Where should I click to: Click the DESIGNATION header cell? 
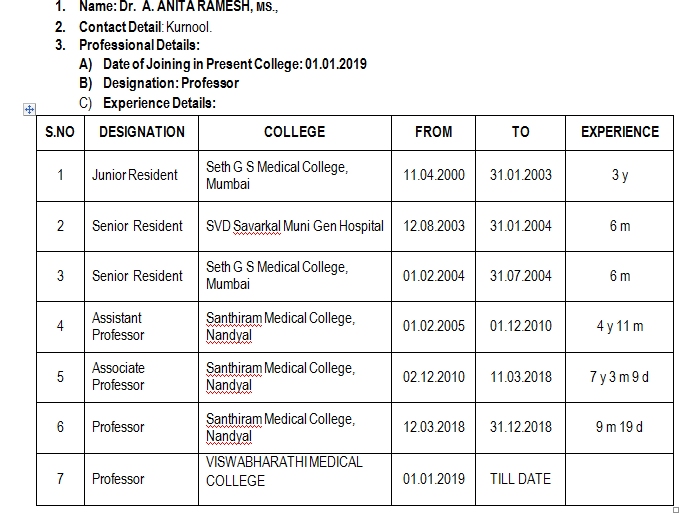pos(142,132)
